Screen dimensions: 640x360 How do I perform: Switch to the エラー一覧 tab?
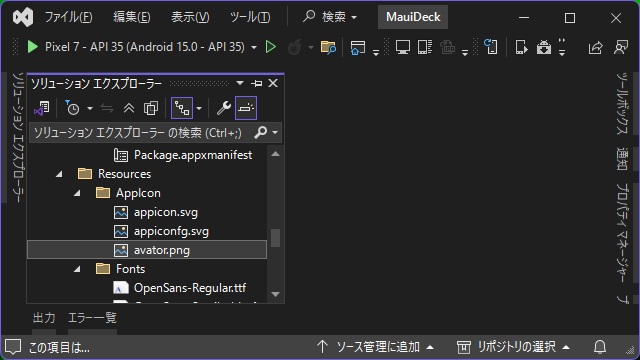pyautogui.click(x=92, y=318)
